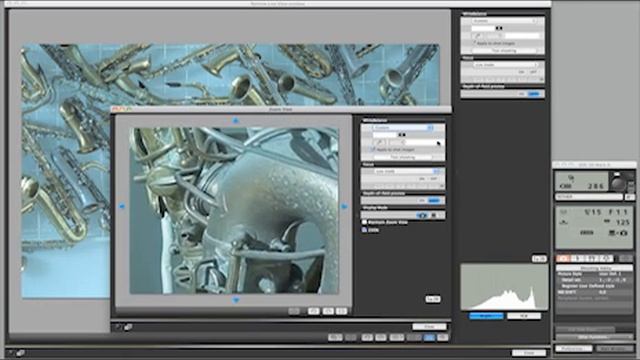Click first icon at Zoom View bottom-left
Viewport: 640px width, 360px height.
(118, 327)
